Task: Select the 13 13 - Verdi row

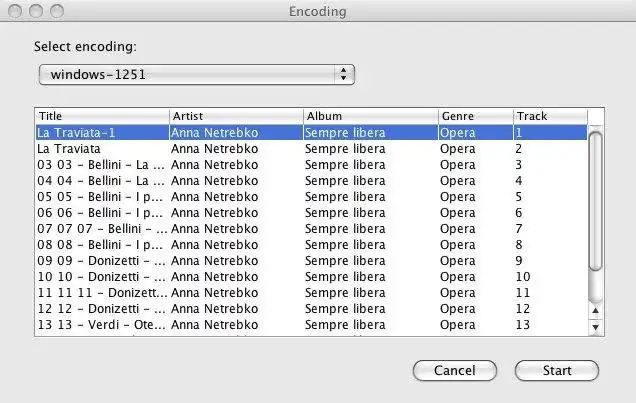Action: point(100,325)
